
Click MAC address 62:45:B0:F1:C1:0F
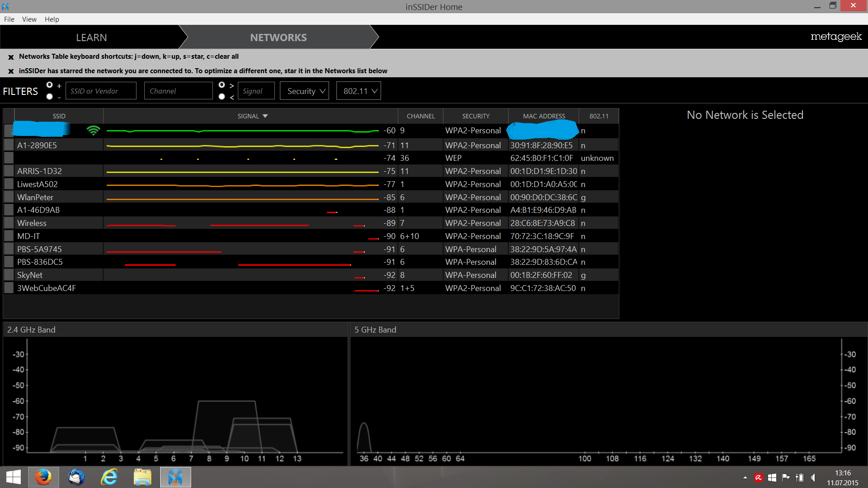coord(542,158)
